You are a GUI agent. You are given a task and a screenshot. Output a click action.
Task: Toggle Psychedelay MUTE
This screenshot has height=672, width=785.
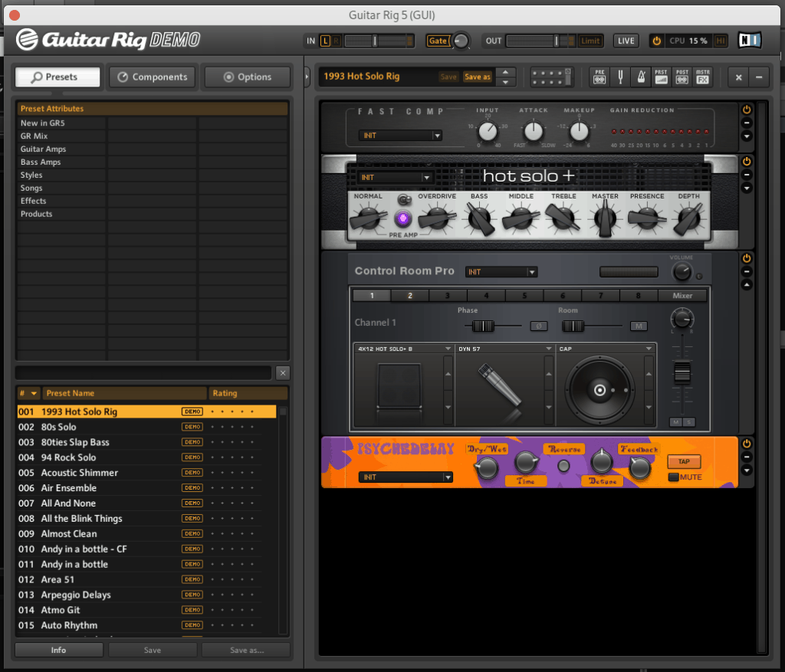coord(673,477)
